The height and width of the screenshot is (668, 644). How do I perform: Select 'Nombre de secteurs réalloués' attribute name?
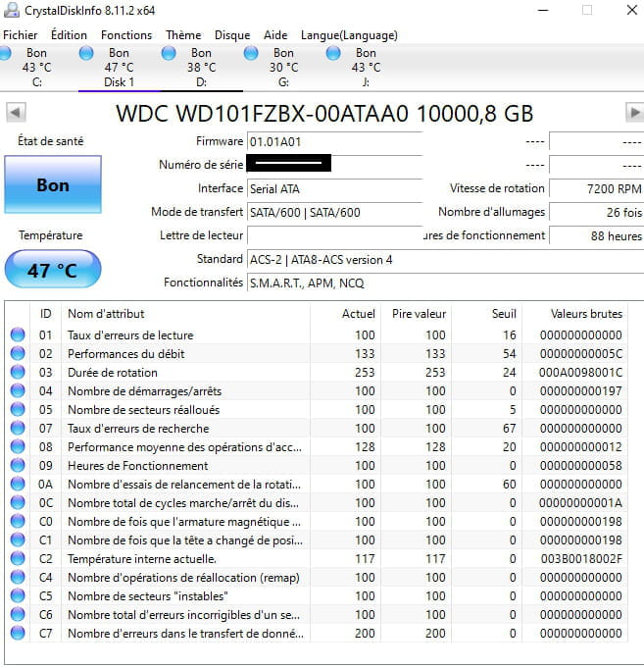point(143,410)
